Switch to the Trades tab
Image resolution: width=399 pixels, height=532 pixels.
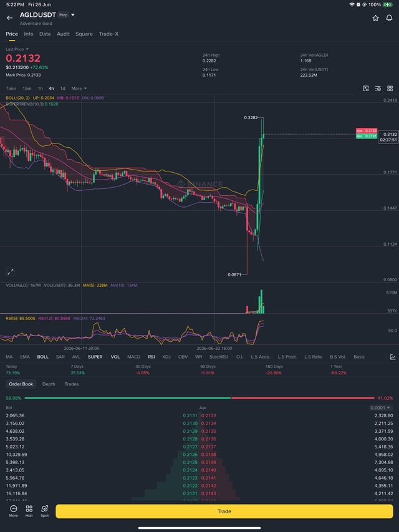click(x=72, y=384)
